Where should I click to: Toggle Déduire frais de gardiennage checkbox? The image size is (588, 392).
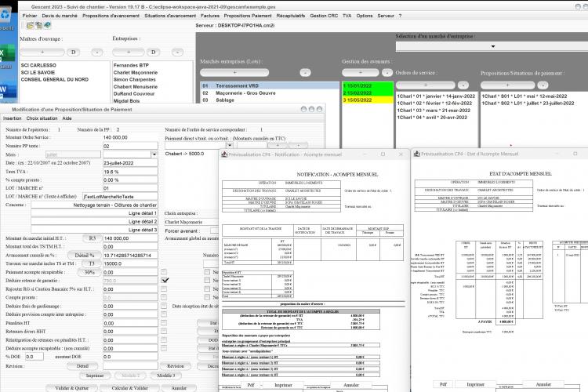(x=165, y=306)
